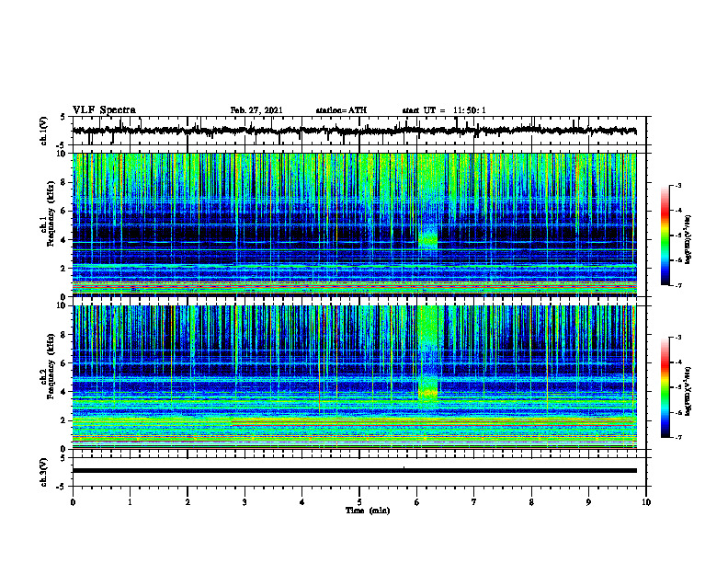Click time axis tick label '0'
The width and height of the screenshot is (728, 563).
[x=73, y=502]
